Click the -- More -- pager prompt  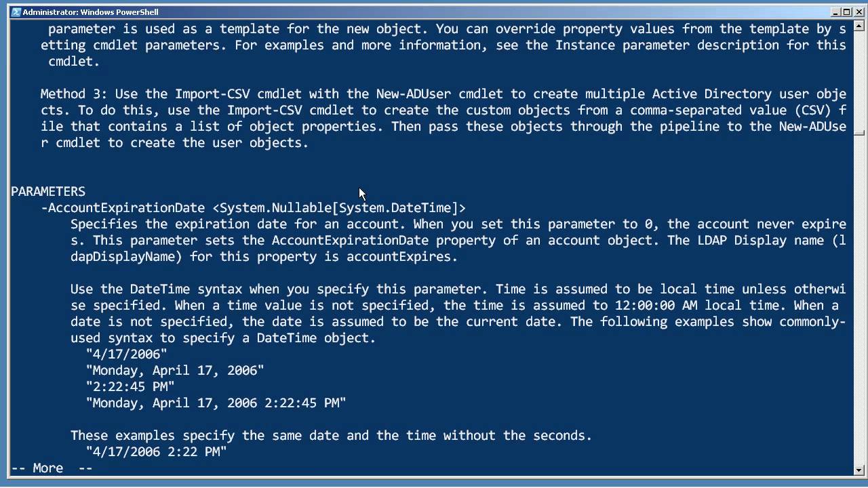click(x=52, y=468)
